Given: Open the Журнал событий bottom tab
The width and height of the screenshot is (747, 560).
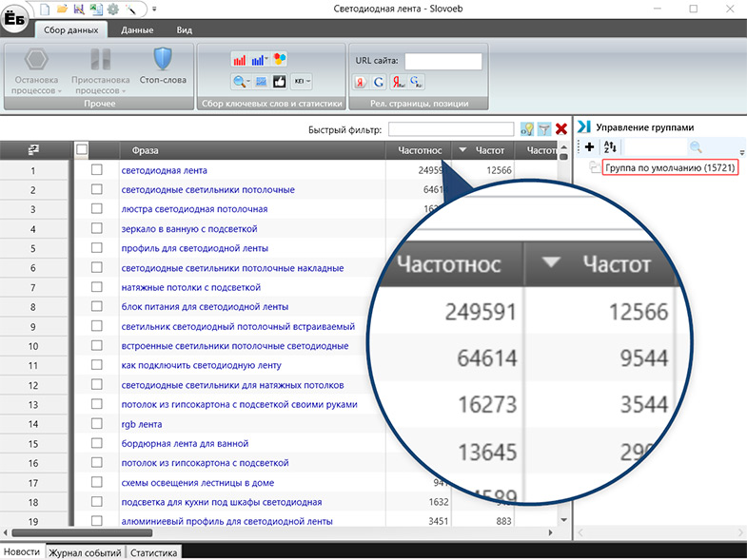Looking at the screenshot, I should (85, 552).
